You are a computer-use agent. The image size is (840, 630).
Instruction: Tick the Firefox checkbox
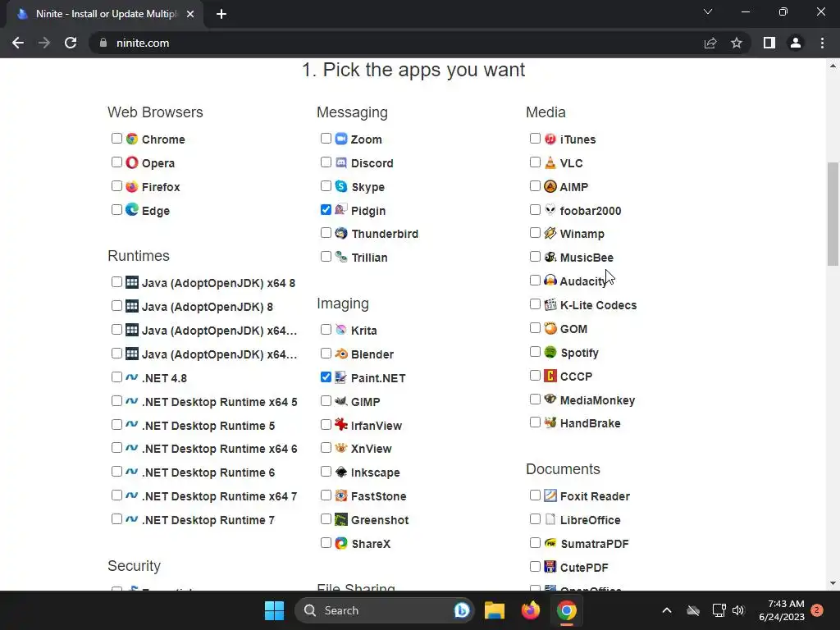pyautogui.click(x=116, y=186)
